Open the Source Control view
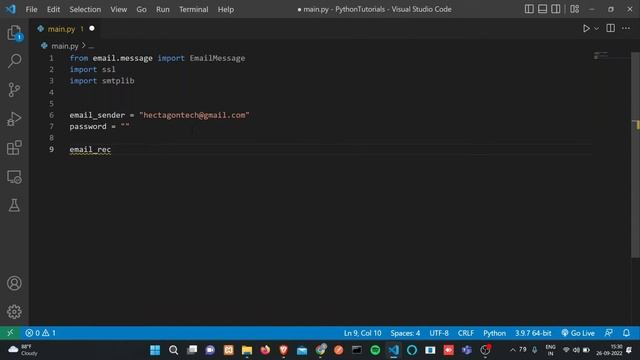The width and height of the screenshot is (640, 360). pos(14,90)
